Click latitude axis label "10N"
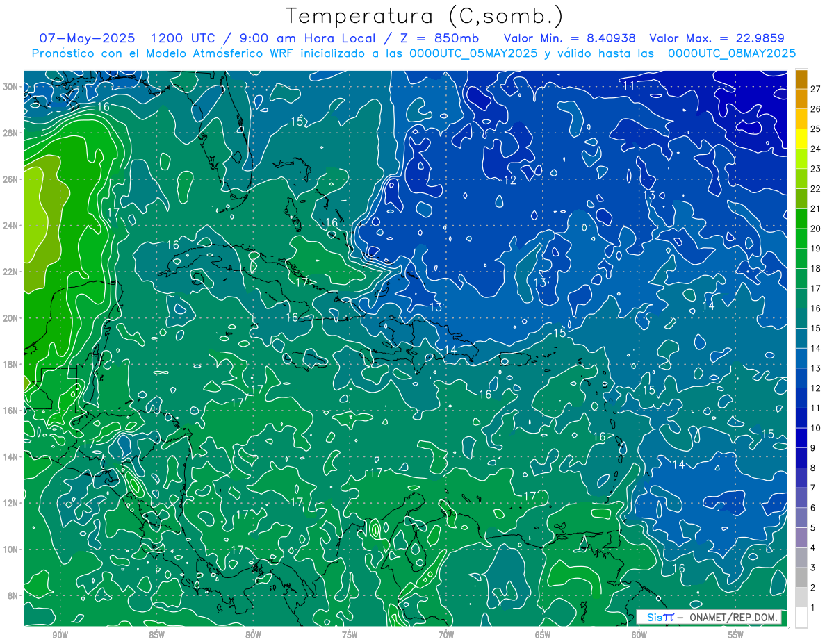The width and height of the screenshot is (834, 644). [10, 549]
